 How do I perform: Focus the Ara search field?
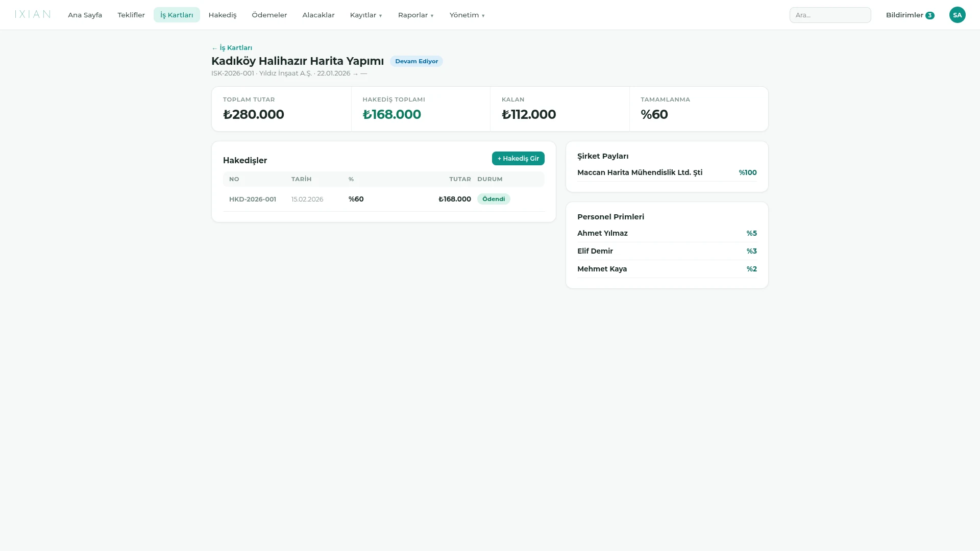(x=830, y=15)
